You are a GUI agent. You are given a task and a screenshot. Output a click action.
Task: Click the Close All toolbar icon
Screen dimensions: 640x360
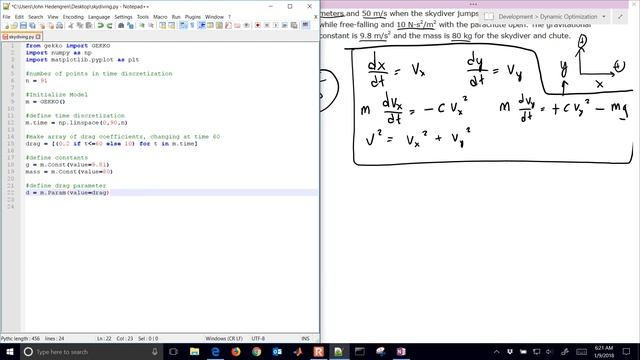51,25
